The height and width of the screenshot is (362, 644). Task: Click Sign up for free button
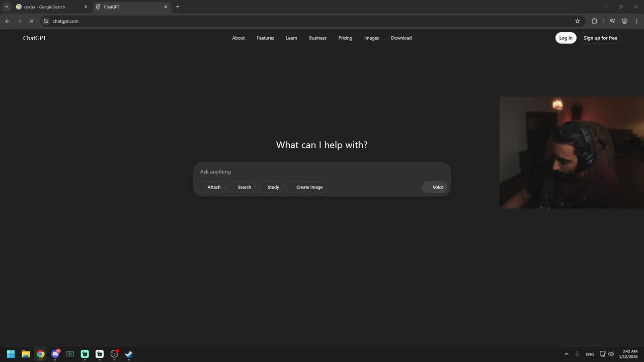tap(600, 38)
